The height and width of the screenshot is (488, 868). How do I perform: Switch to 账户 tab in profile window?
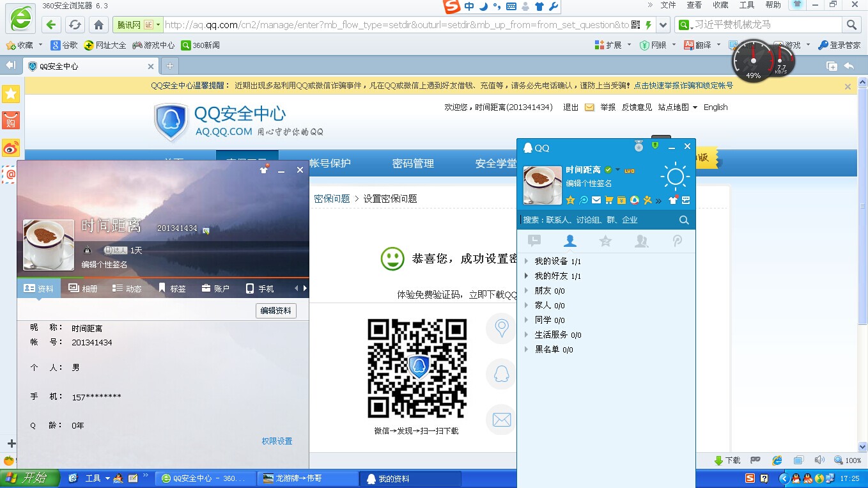pos(215,288)
